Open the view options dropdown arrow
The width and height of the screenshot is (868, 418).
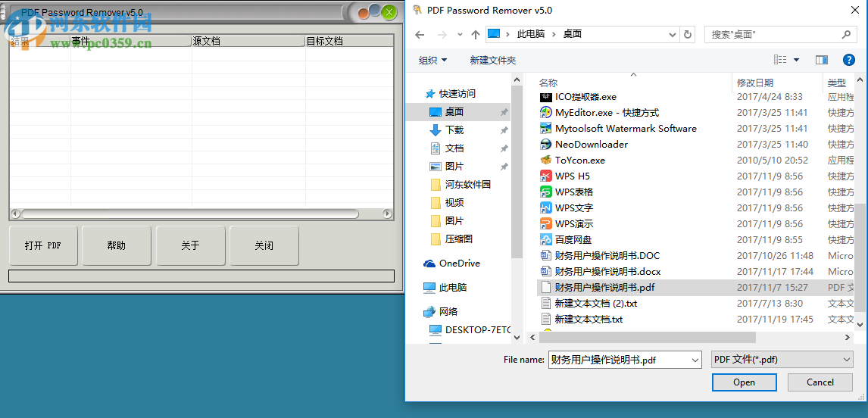[x=797, y=60]
